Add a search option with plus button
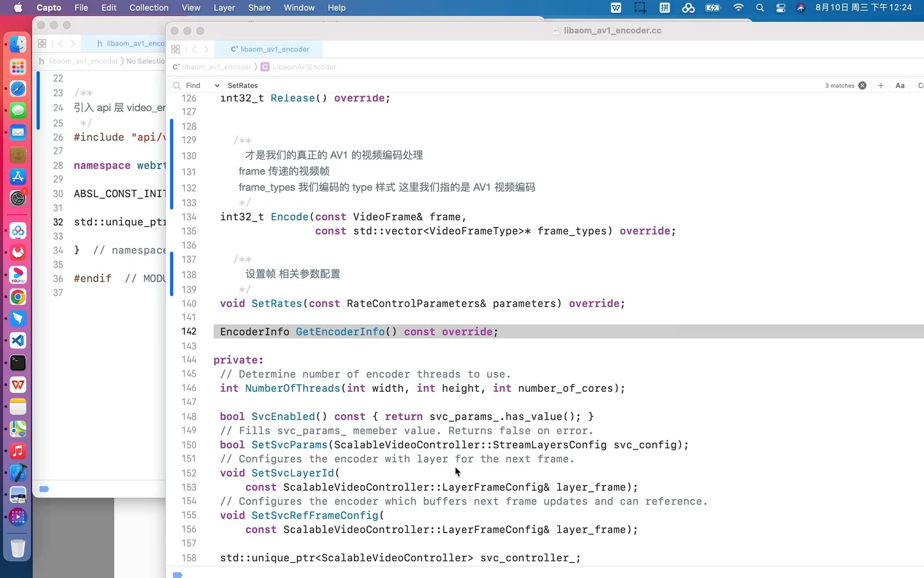The width and height of the screenshot is (924, 578). (x=881, y=86)
